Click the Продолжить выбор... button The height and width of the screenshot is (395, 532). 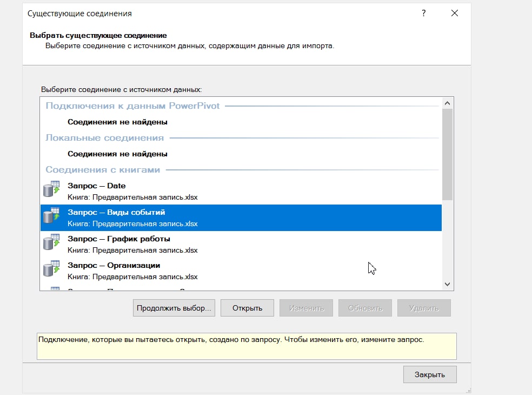click(x=174, y=308)
